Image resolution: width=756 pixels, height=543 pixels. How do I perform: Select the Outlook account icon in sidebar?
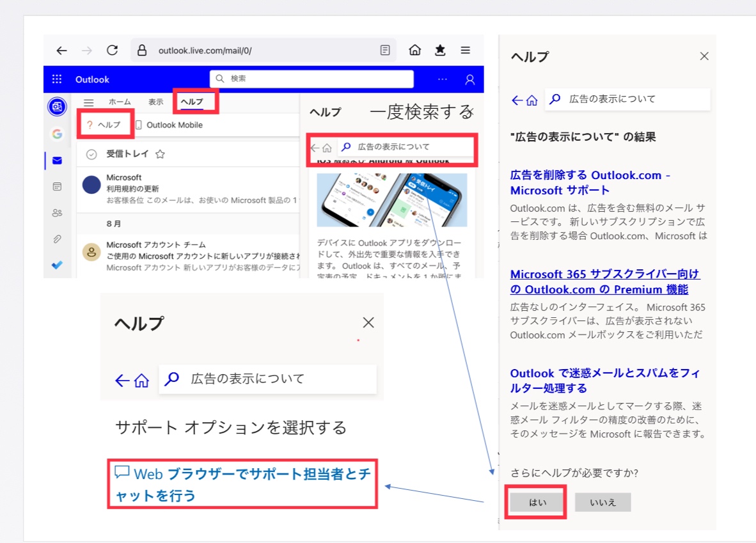(x=57, y=107)
